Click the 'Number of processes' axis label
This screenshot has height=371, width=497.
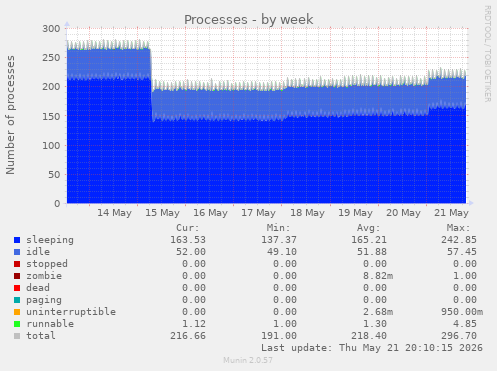(10, 115)
